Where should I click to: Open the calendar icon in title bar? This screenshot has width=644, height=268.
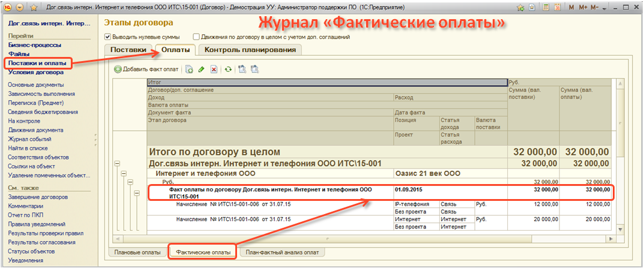coord(558,7)
